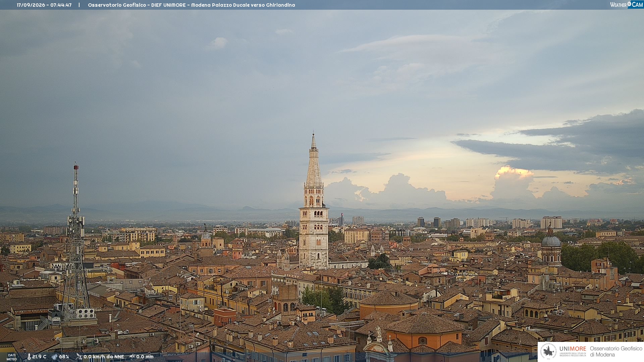This screenshot has width=644, height=362.
Task: Click the anemometer wind speed icon
Action: tap(79, 357)
